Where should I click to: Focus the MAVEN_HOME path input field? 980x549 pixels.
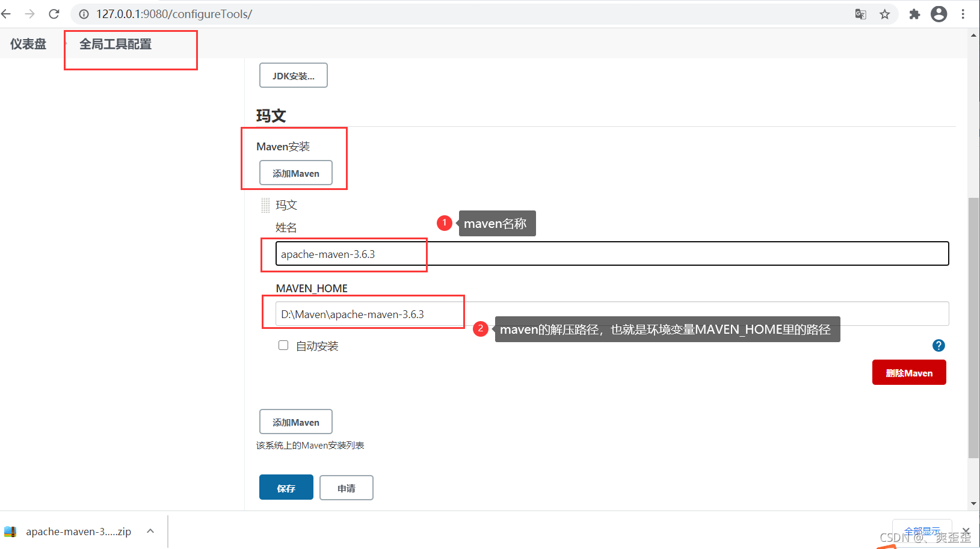[612, 314]
